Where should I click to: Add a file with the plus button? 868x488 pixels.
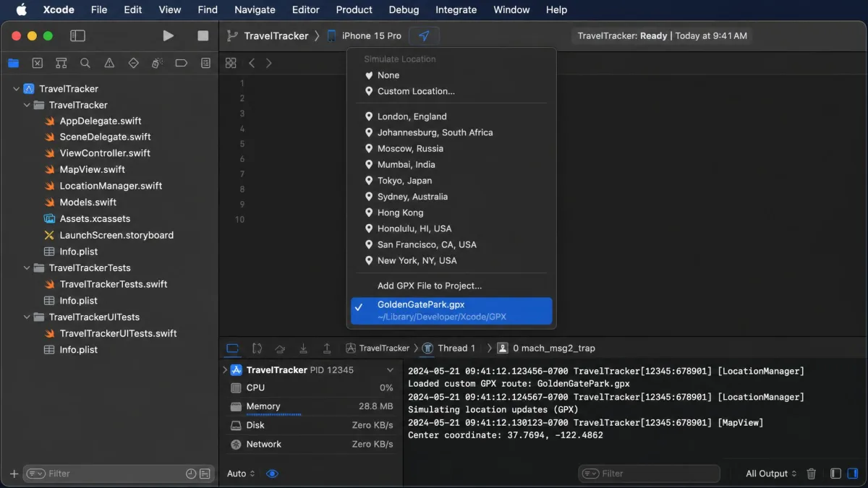tap(14, 474)
